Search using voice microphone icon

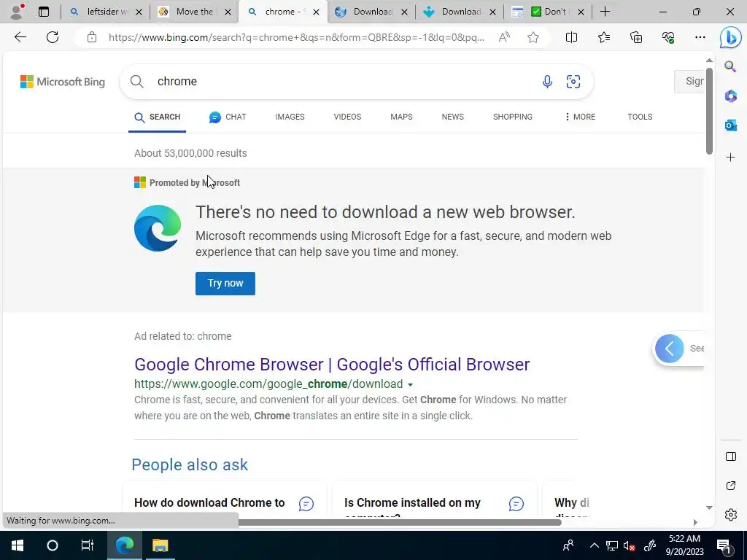(x=547, y=82)
